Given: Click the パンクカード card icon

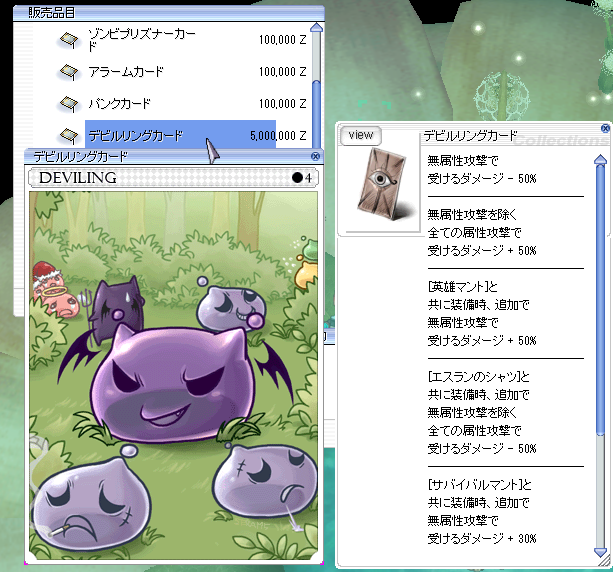Looking at the screenshot, I should [x=69, y=104].
